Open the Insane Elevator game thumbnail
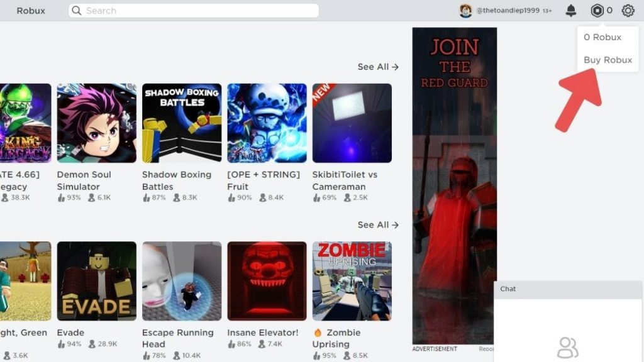This screenshot has width=644, height=362. tap(267, 281)
